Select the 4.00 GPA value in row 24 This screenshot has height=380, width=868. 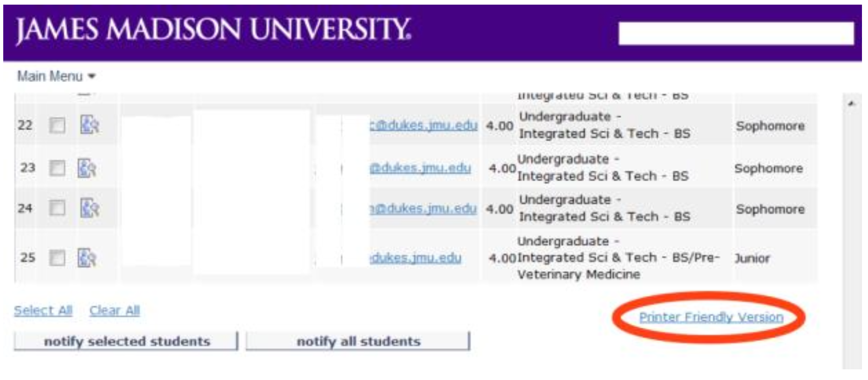[500, 209]
